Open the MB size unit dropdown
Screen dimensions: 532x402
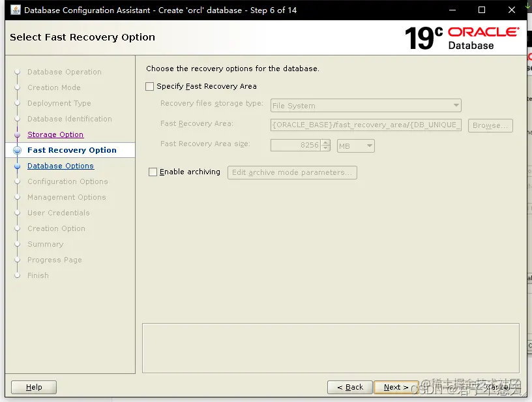355,146
